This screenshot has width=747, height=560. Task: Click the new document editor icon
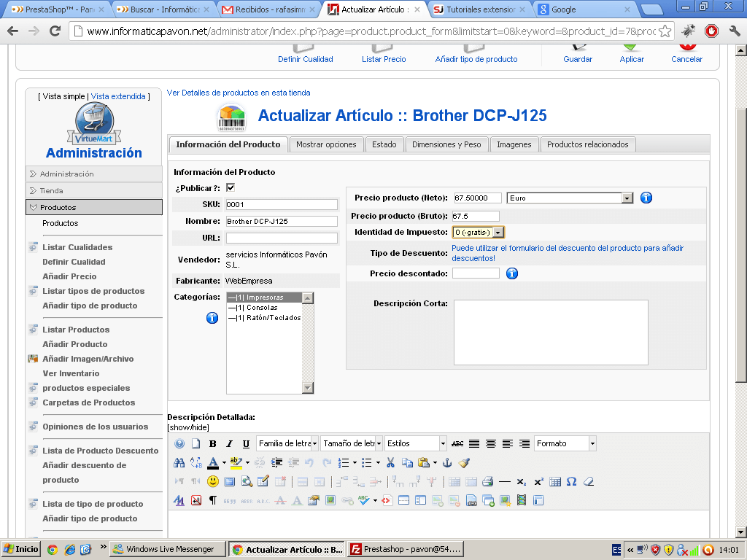click(x=196, y=444)
